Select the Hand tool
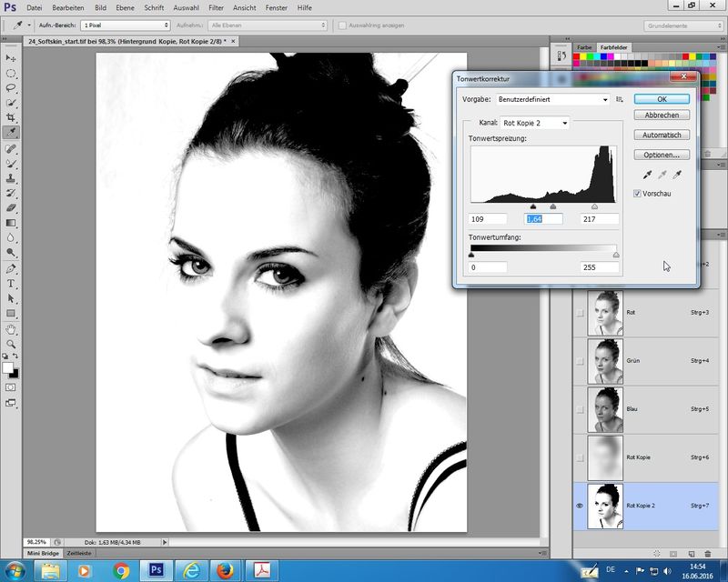Screen dimensions: 728x582 [11, 328]
